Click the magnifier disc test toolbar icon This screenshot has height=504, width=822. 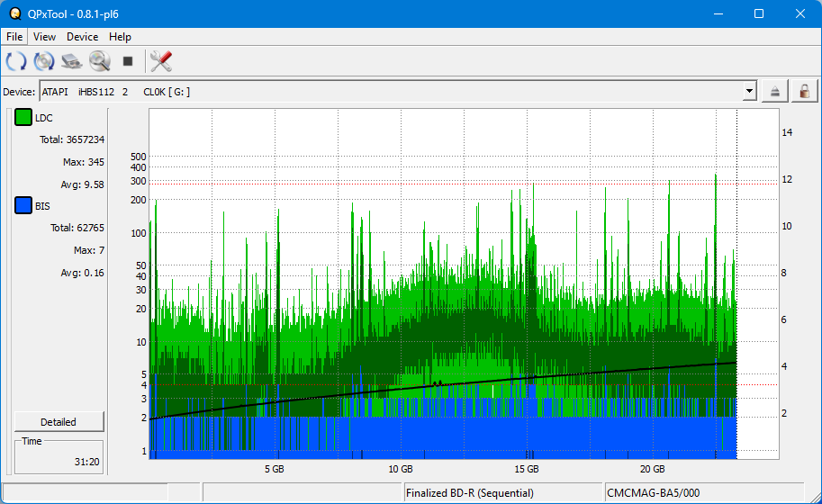pyautogui.click(x=100, y=61)
